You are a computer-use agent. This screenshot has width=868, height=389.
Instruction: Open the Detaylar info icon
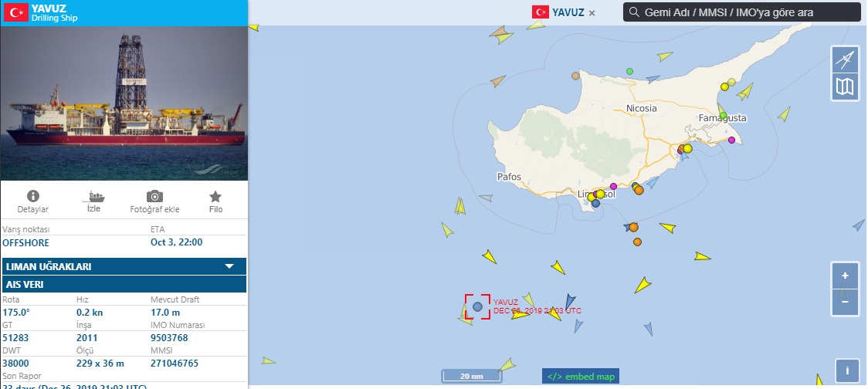33,197
